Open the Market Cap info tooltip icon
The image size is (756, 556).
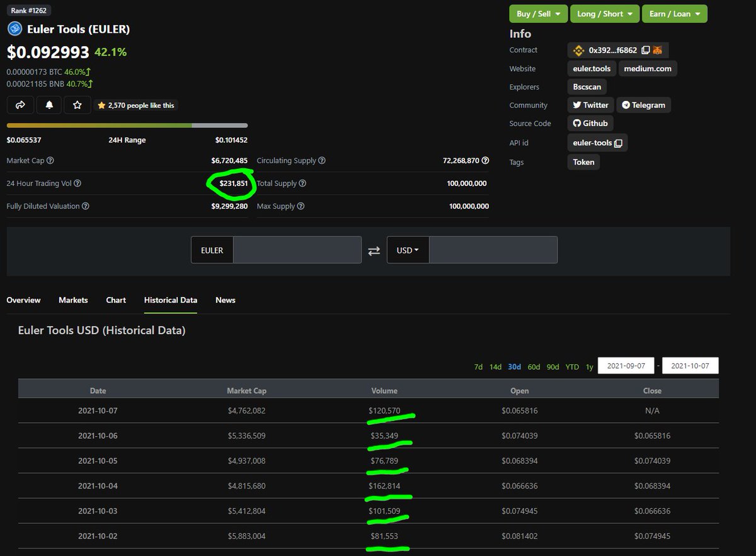pos(50,161)
